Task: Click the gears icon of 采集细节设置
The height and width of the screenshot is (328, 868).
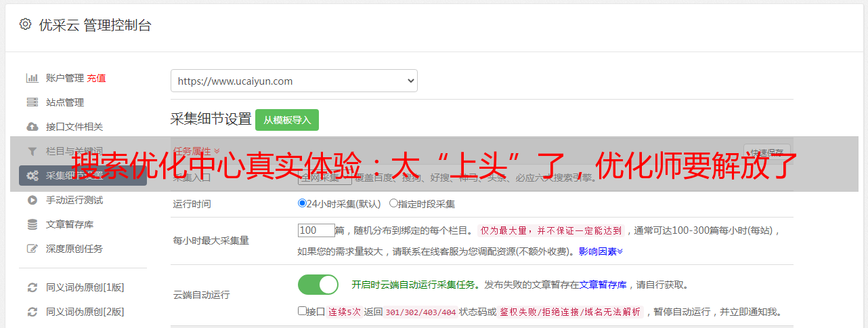Action: coord(32,176)
